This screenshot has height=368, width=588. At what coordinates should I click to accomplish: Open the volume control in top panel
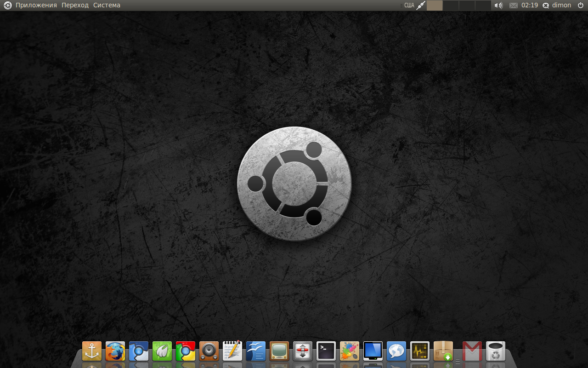[498, 6]
